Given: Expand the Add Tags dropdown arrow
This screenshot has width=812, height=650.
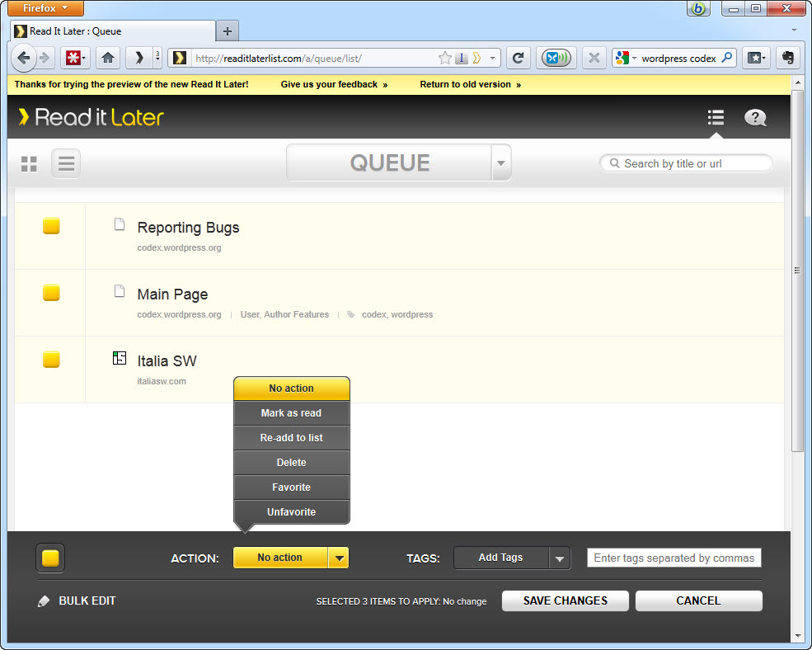Looking at the screenshot, I should pyautogui.click(x=559, y=558).
